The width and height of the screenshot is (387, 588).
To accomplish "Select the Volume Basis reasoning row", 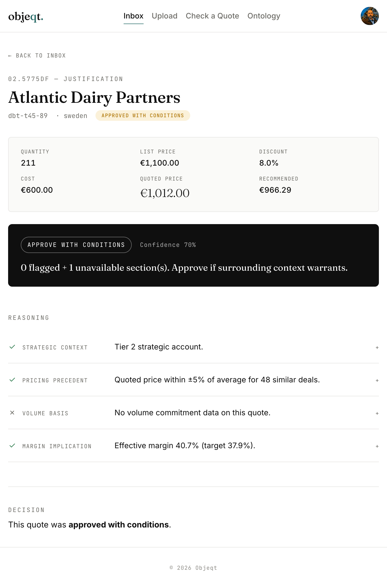I will point(193,413).
